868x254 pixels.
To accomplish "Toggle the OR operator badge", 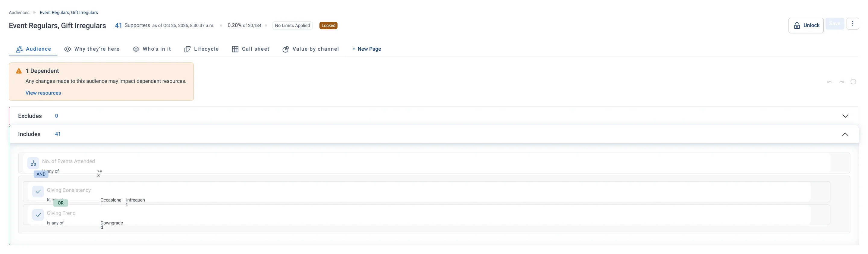I will click(61, 203).
